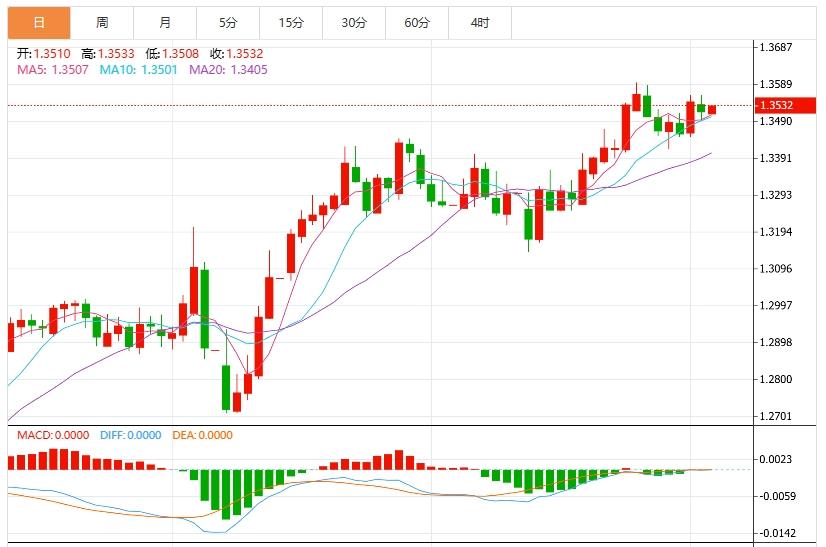Open the 60分 timeframe tab
This screenshot has height=547, width=826.
[x=417, y=22]
